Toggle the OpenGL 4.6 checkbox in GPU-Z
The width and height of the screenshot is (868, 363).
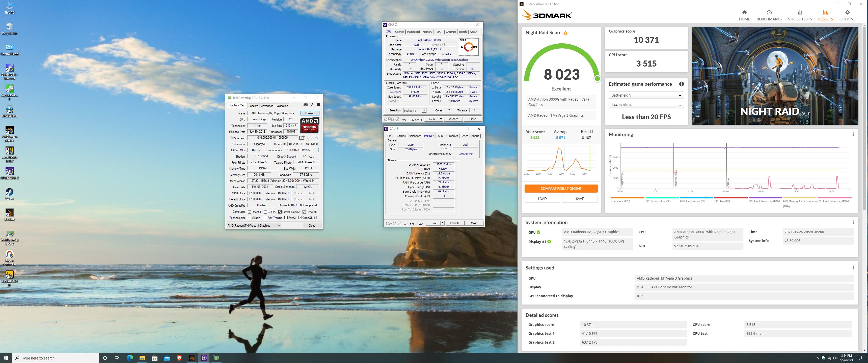pyautogui.click(x=300, y=218)
